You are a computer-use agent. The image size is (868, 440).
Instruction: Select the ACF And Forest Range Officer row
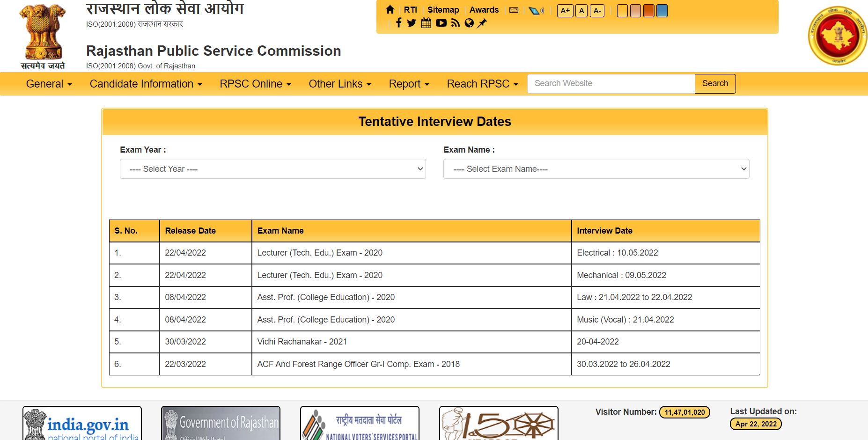[x=434, y=364]
